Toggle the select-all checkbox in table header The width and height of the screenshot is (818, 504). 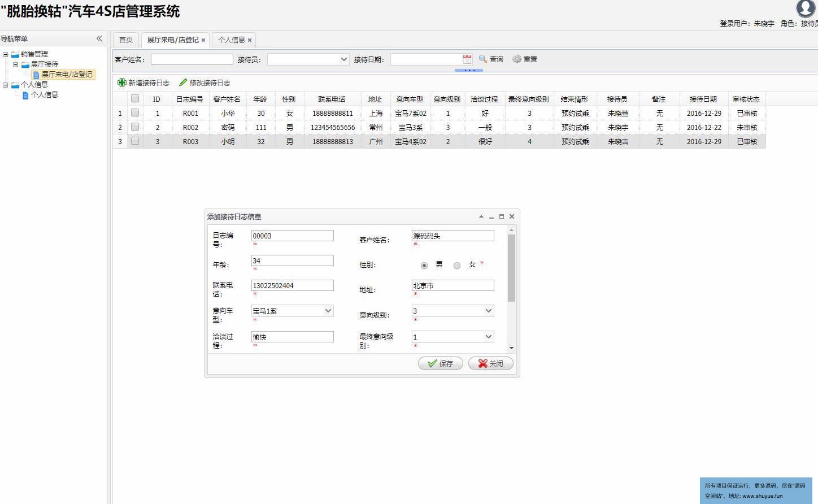pyautogui.click(x=135, y=99)
